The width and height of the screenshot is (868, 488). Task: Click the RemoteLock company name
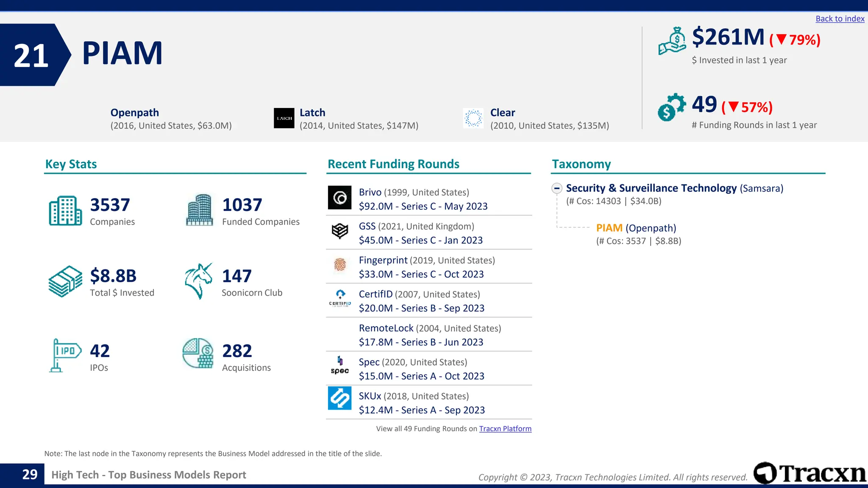386,328
